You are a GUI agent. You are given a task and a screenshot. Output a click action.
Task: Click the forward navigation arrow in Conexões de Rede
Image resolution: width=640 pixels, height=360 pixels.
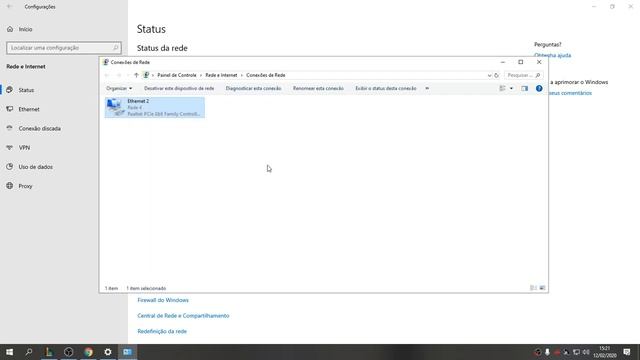tap(119, 75)
